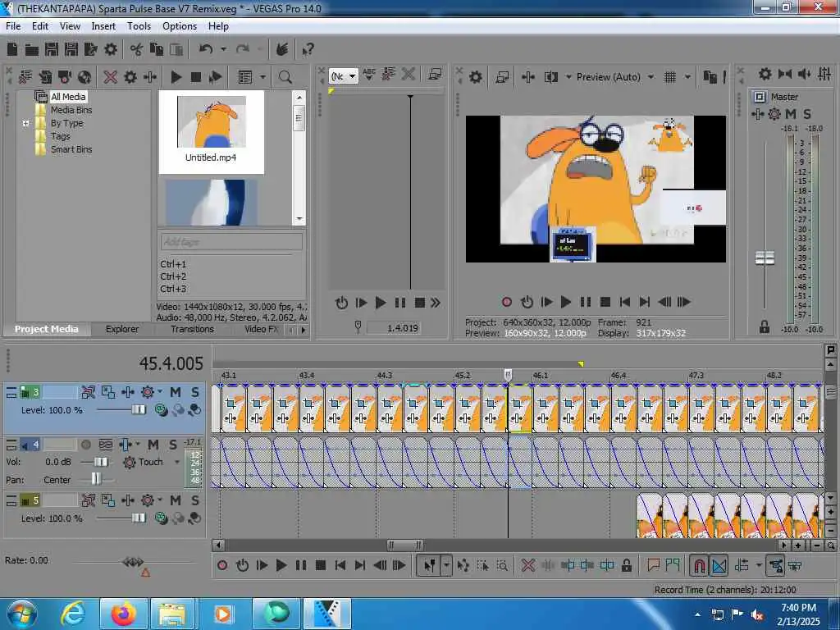Open the Views dropdown in Project Media
The image size is (840, 630).
click(x=262, y=77)
